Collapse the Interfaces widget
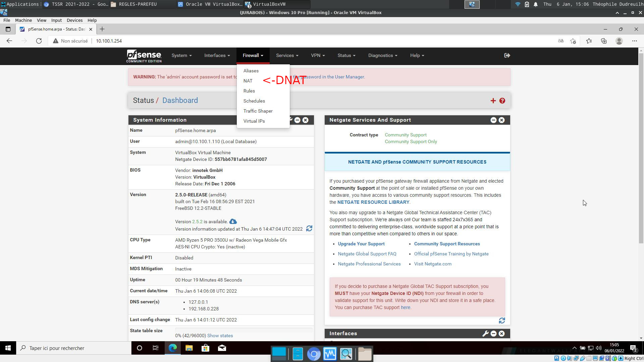 493,334
